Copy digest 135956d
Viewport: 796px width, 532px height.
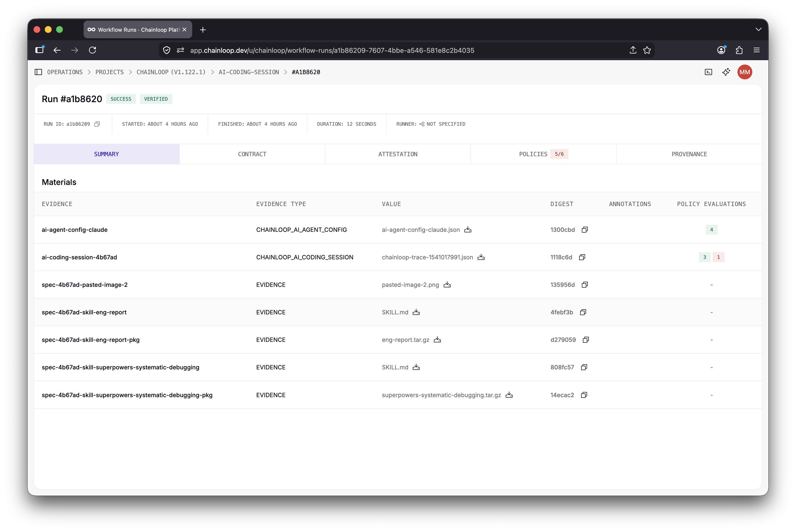(584, 285)
